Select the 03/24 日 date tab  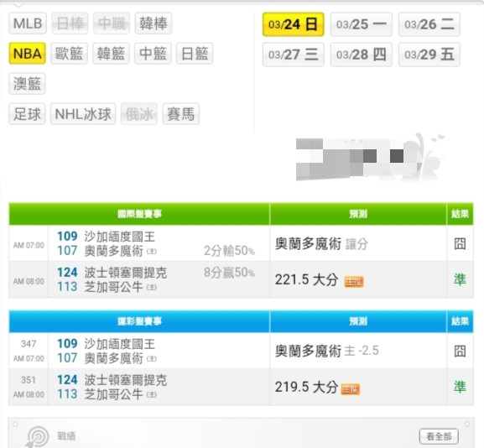click(293, 24)
